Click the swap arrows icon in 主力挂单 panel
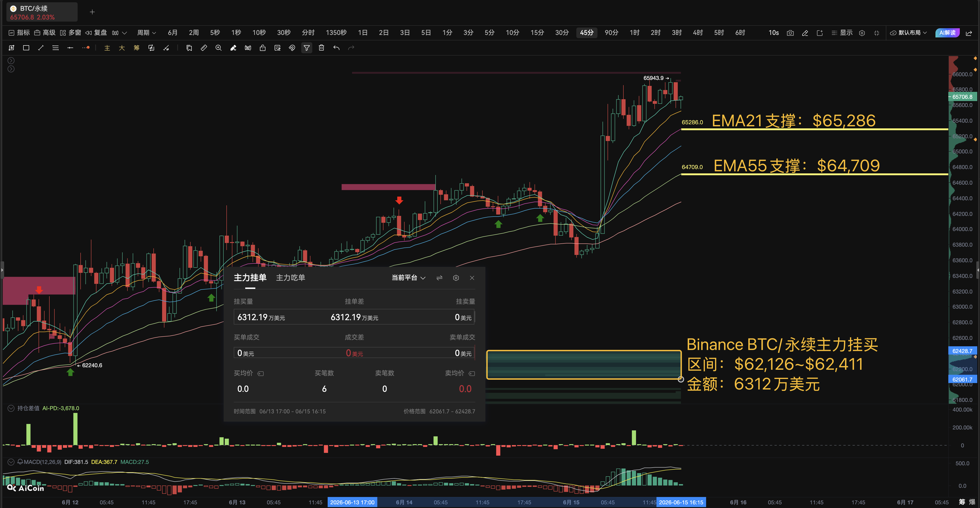Viewport: 980px width, 508px height. pyautogui.click(x=439, y=278)
